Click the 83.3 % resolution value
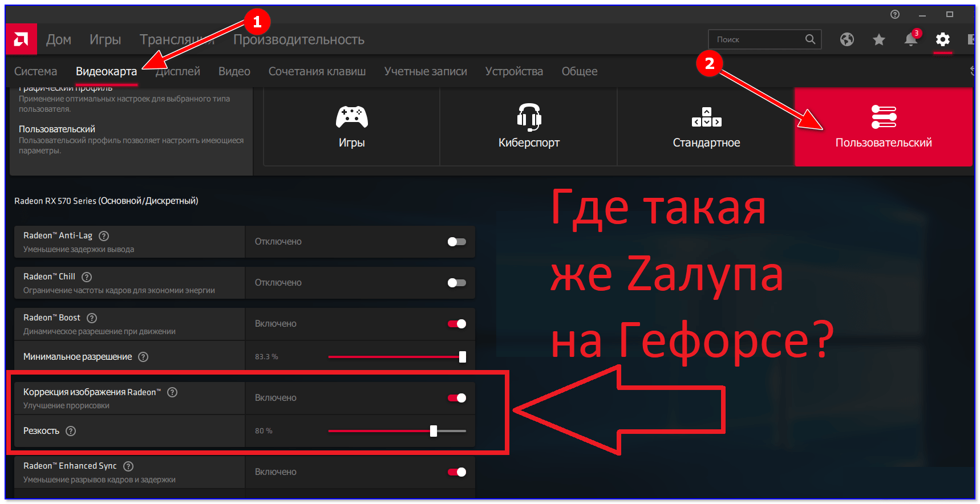This screenshot has width=980, height=504. [266, 357]
